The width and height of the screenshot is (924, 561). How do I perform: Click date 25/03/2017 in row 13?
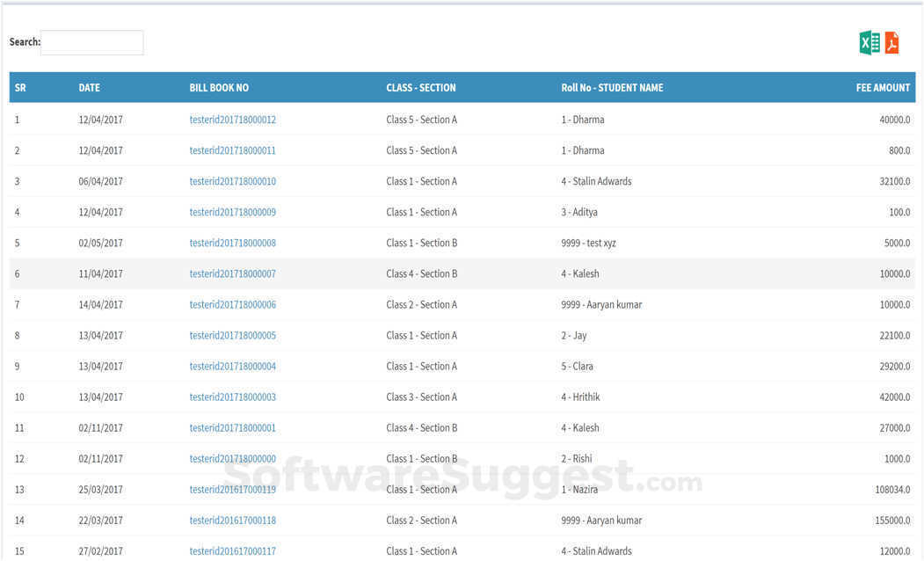click(x=101, y=490)
